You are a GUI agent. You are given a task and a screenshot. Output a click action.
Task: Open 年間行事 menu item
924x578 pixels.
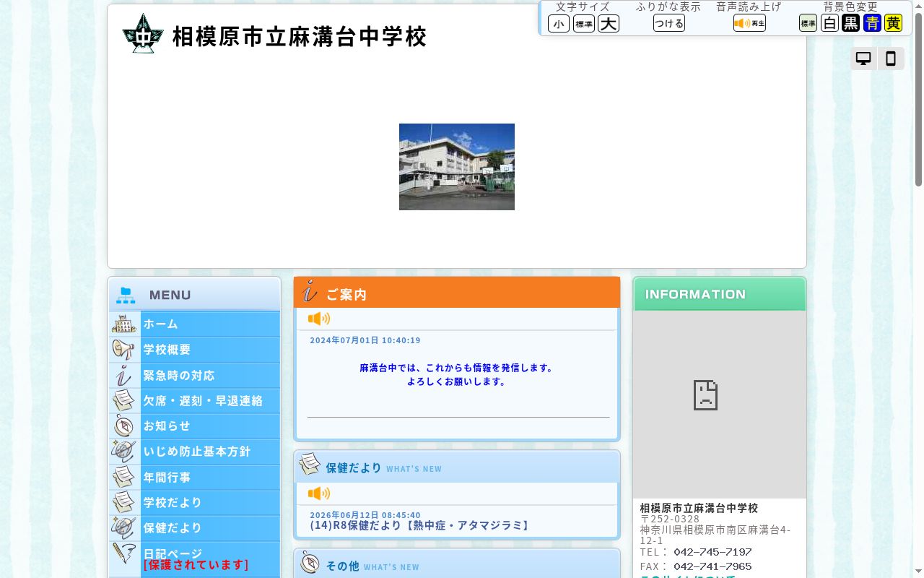(x=195, y=477)
